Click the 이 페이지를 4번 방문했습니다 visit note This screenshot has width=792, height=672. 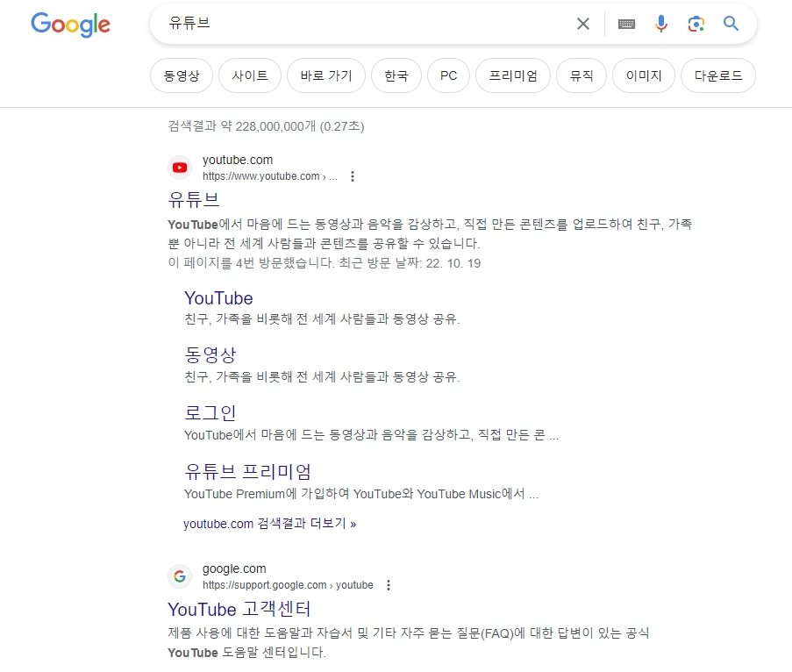(x=325, y=263)
